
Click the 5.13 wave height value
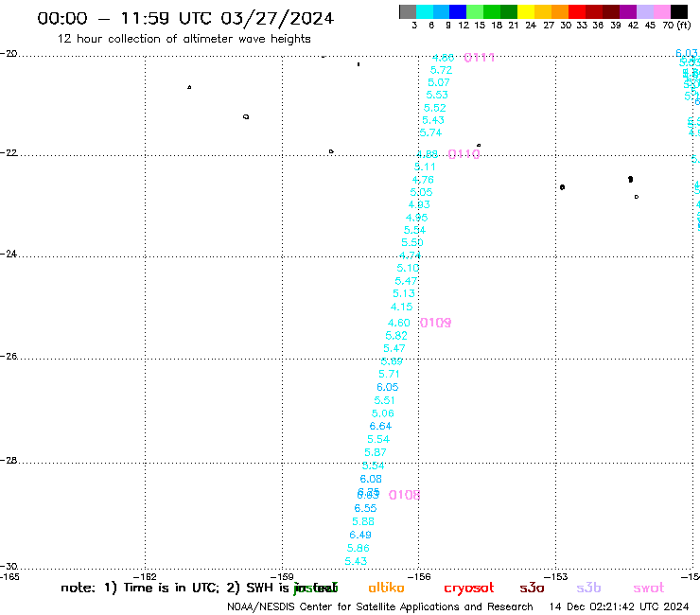tap(404, 293)
